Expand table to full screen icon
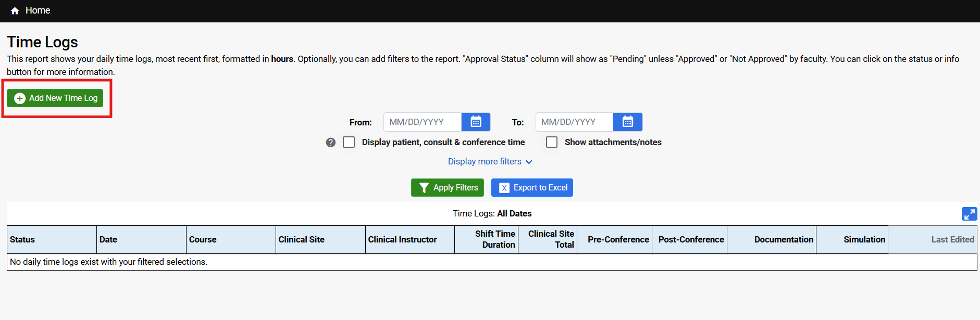980x320 pixels. click(969, 214)
